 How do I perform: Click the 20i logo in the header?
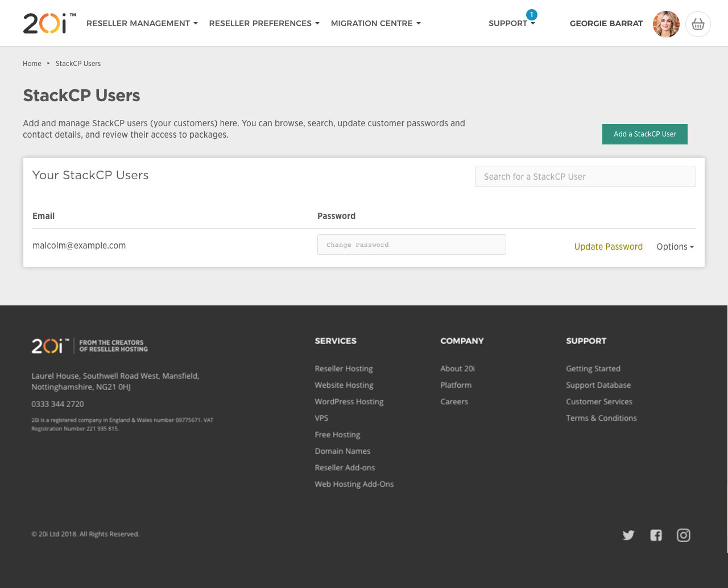48,24
